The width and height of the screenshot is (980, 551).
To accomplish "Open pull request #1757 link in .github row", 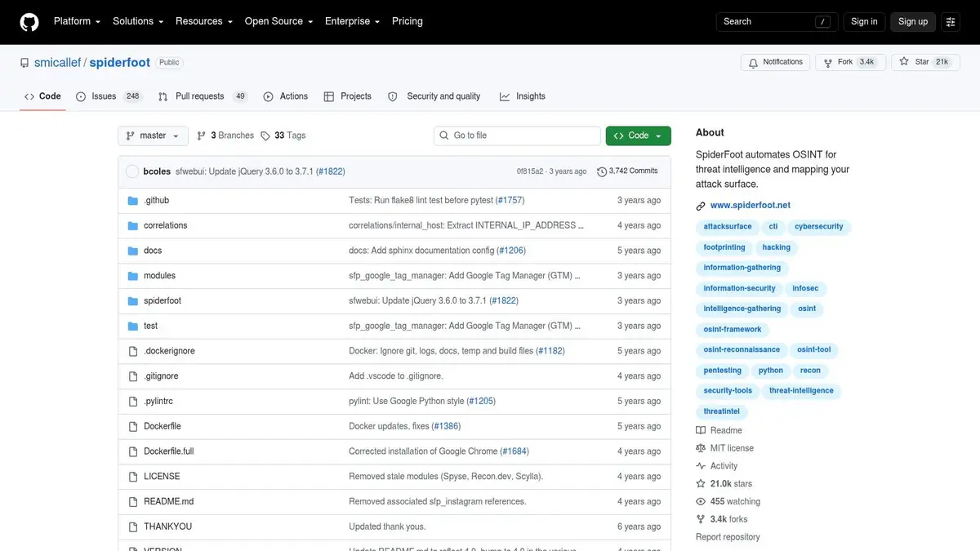I will (510, 200).
